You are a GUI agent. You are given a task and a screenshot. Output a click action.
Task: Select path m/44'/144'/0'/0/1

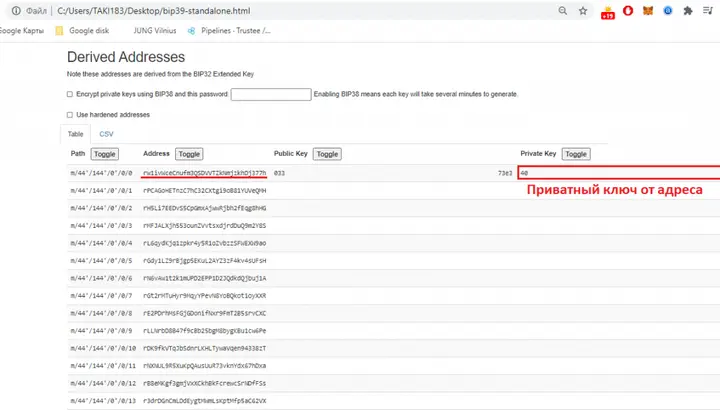pos(101,191)
